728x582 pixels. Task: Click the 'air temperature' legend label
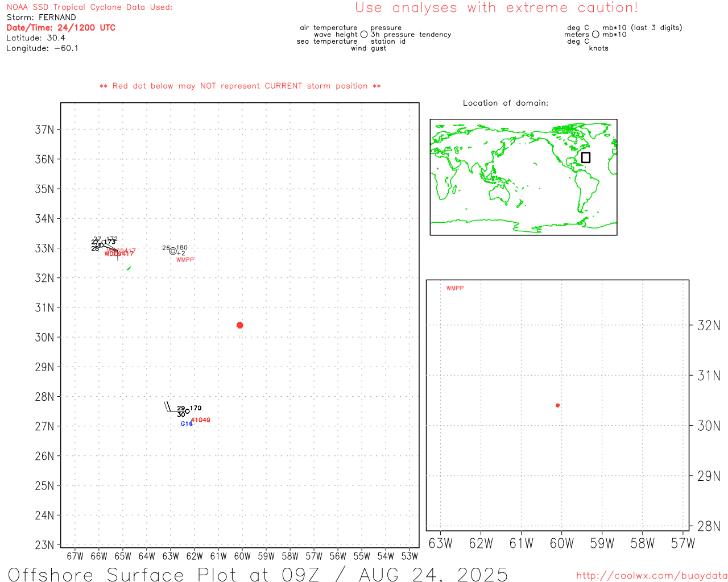(329, 28)
